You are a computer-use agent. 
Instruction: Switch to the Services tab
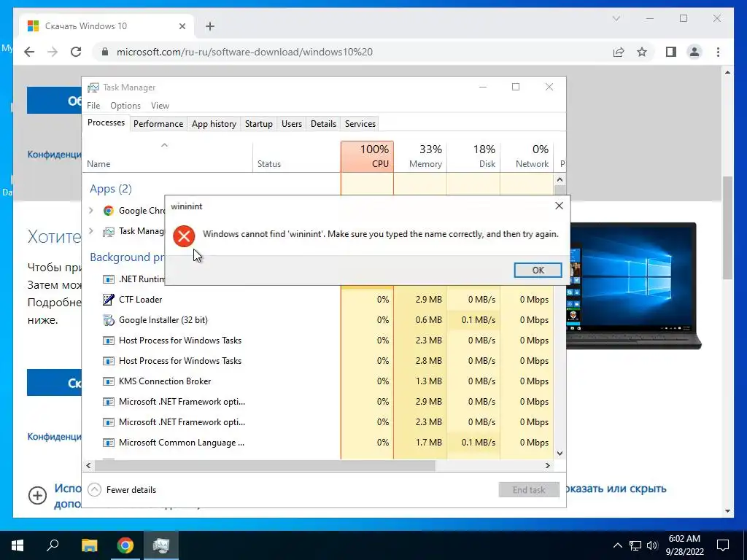(x=360, y=124)
